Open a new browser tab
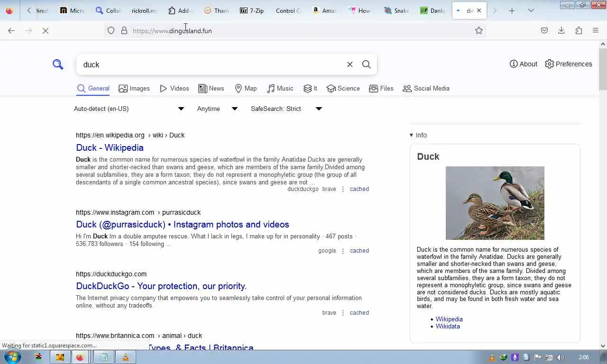The height and width of the screenshot is (364, 607). (512, 10)
